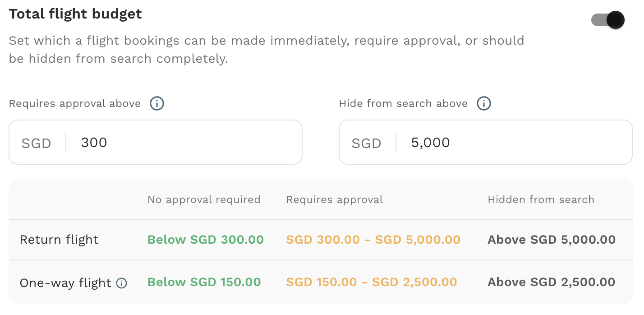Click Above SGD 2,500.00 value
644x315 pixels.
[x=552, y=282]
